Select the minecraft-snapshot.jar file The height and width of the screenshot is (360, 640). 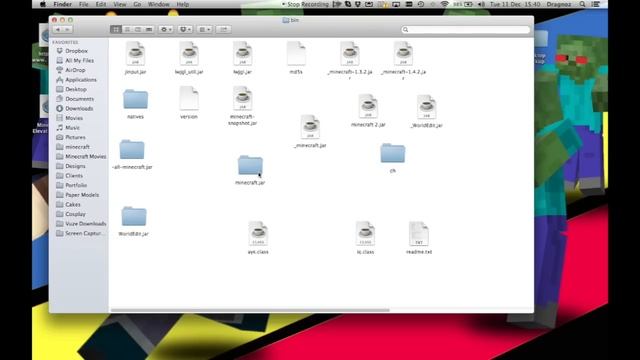[242, 98]
